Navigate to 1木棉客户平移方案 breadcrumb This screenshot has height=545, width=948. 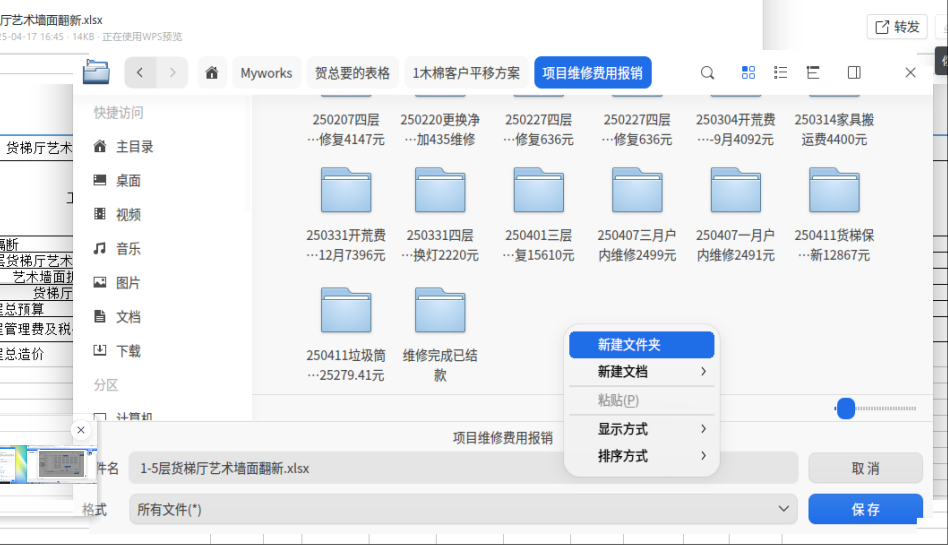466,73
